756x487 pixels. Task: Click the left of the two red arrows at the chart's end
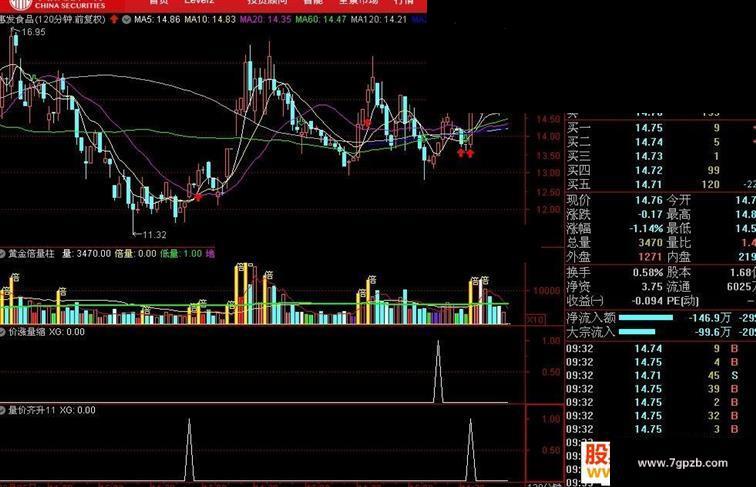(461, 153)
